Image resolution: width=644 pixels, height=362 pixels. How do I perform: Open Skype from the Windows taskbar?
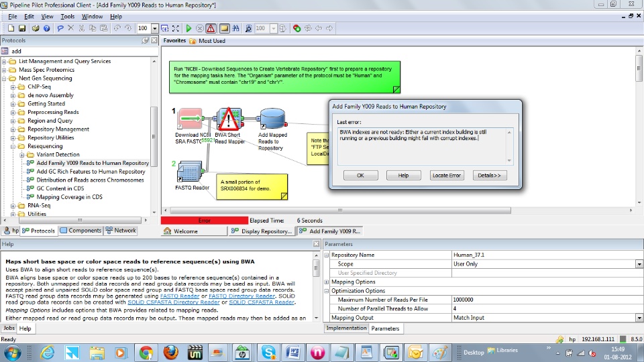(268, 352)
